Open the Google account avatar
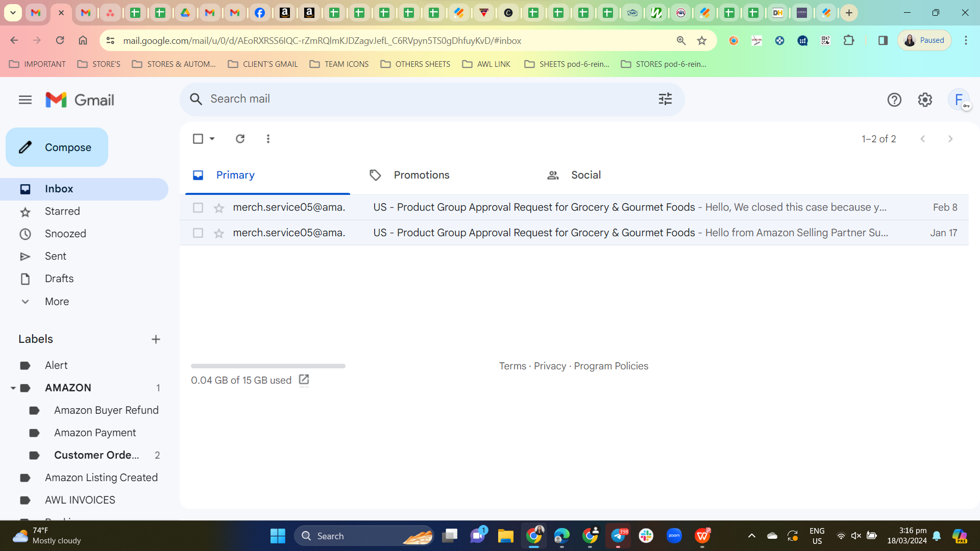This screenshot has width=980, height=551. coord(959,99)
